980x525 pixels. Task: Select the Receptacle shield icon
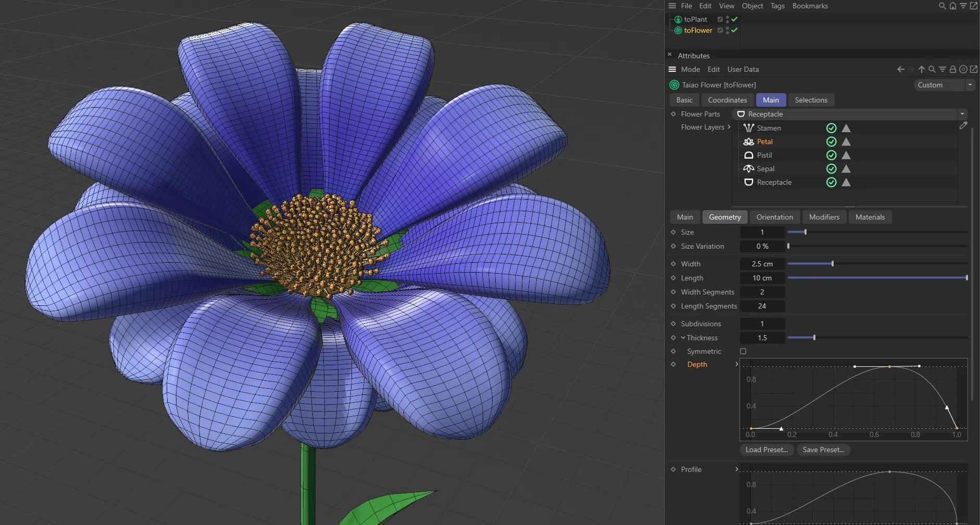coord(748,182)
